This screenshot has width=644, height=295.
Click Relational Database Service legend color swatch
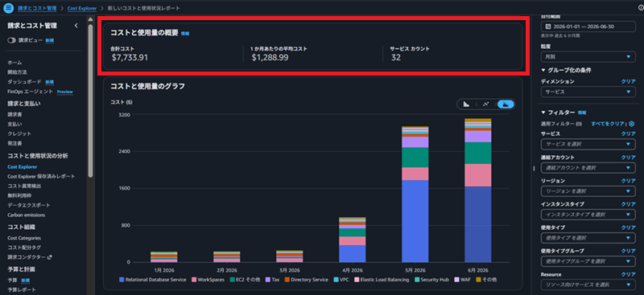(x=122, y=280)
